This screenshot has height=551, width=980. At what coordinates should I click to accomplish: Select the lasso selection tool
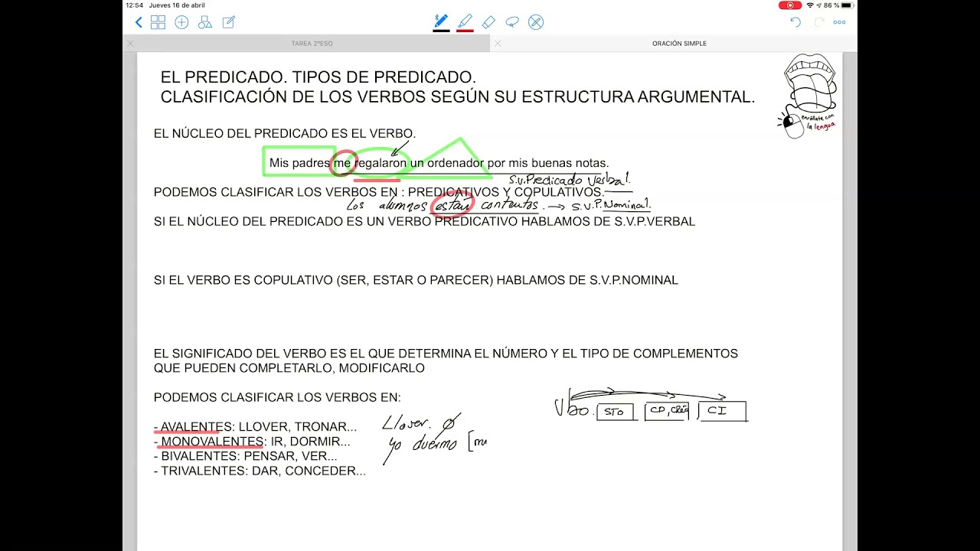pyautogui.click(x=512, y=22)
